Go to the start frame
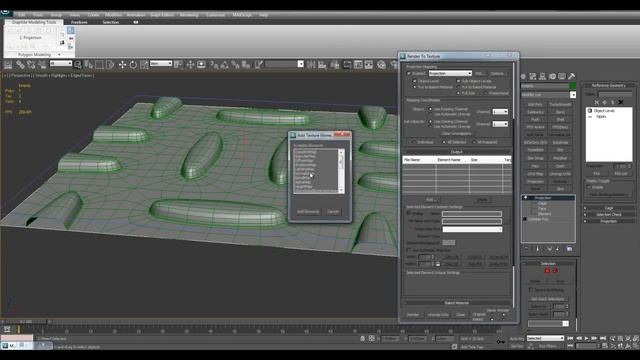Image resolution: width=640 pixels, height=360 pixels. coord(571,338)
